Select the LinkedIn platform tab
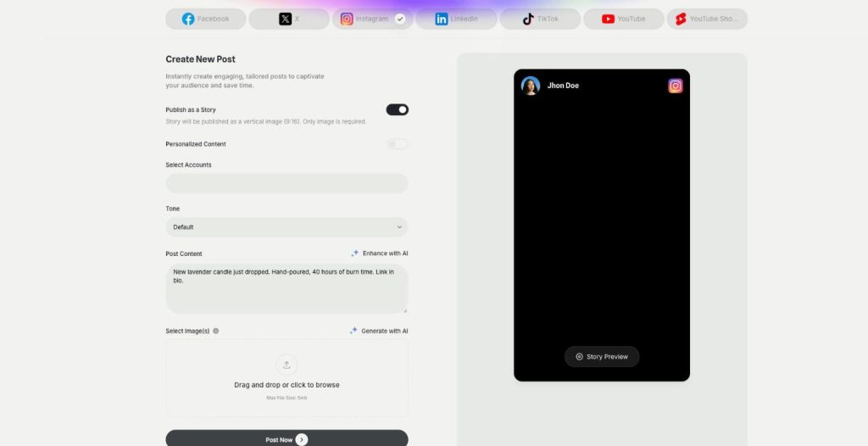Image resolution: width=868 pixels, height=446 pixels. point(456,19)
